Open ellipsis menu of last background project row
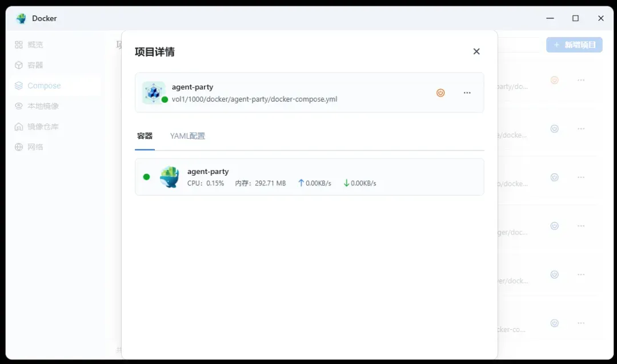 coord(581,323)
